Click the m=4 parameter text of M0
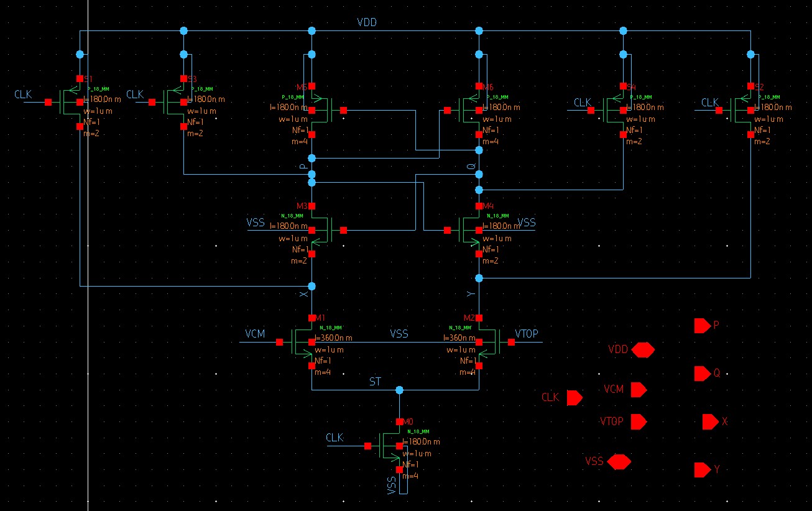This screenshot has width=812, height=511. 410,476
